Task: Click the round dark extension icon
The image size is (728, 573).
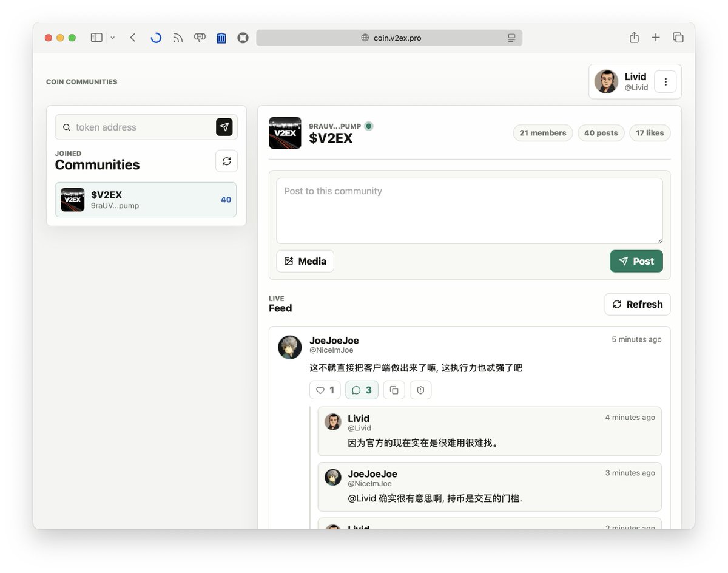Action: point(243,38)
